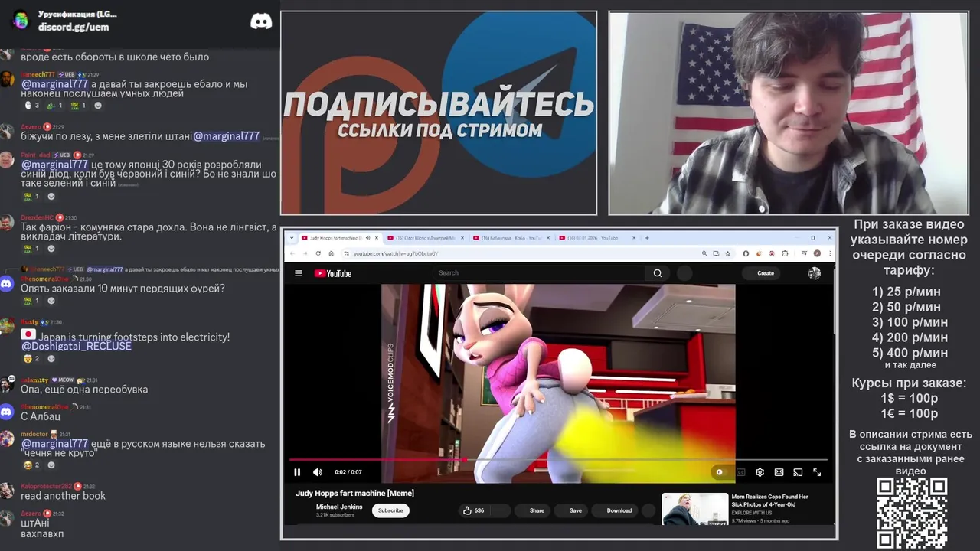Screen dimensions: 980x551
Task: Click the YouTube logo home link
Action: click(x=333, y=273)
